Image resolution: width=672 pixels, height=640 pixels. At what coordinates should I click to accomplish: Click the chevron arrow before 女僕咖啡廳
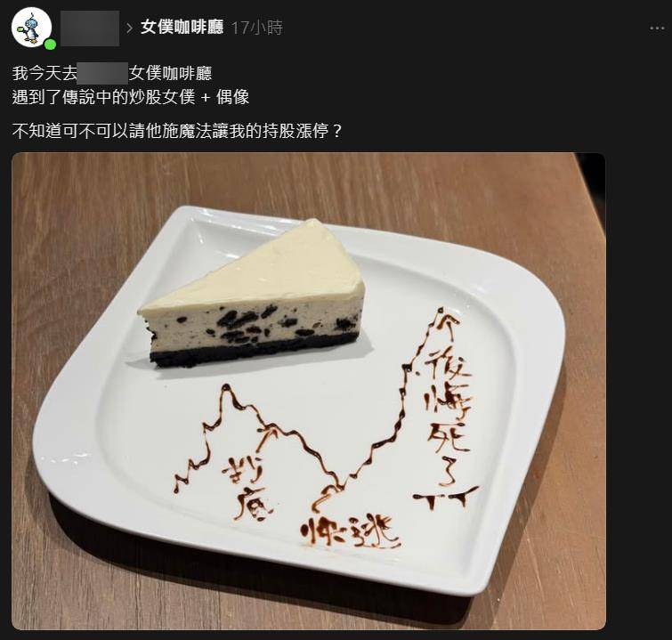point(129,28)
